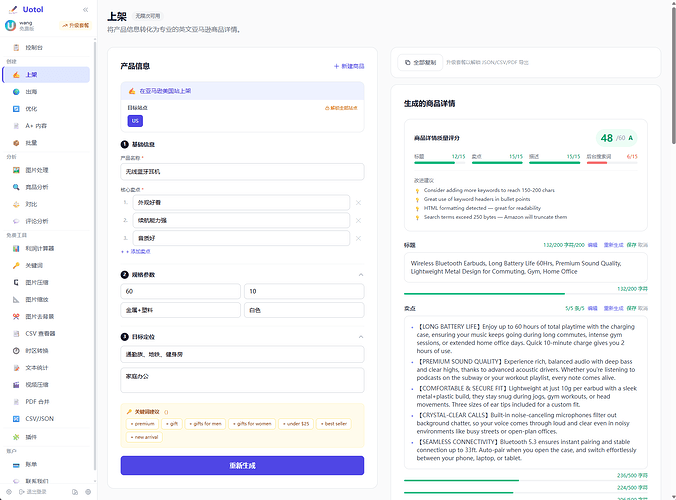This screenshot has height=500, width=676.
Task: Click info icon next to 关键词建议
Action: [166, 412]
